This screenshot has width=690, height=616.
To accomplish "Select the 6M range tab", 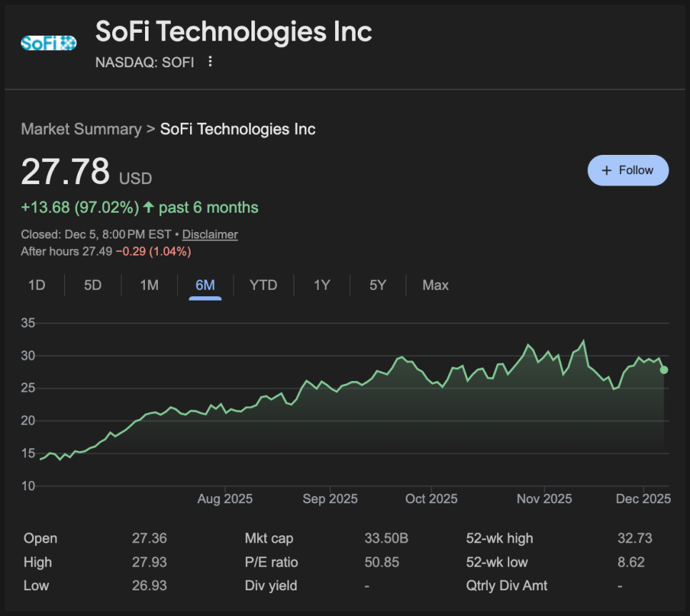I will coord(205,285).
